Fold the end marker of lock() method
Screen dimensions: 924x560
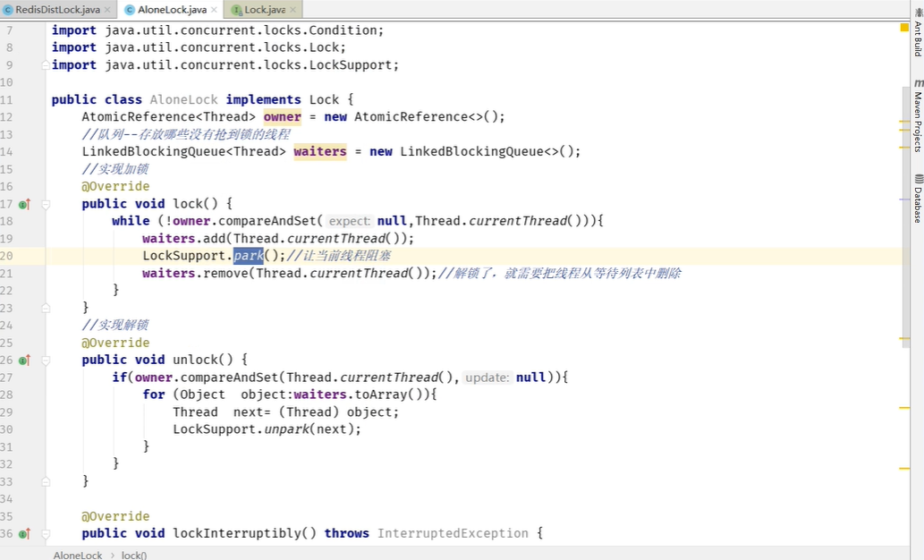click(x=46, y=308)
